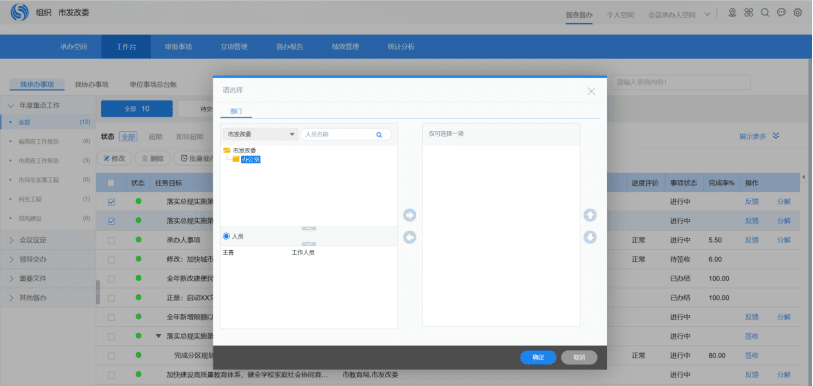Select 党风建设 in the sidebar

[30, 218]
